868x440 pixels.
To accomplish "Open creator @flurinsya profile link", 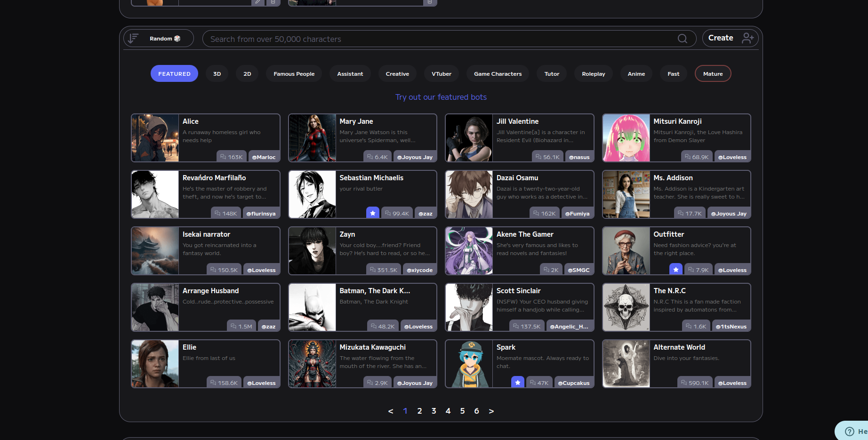I will click(261, 213).
